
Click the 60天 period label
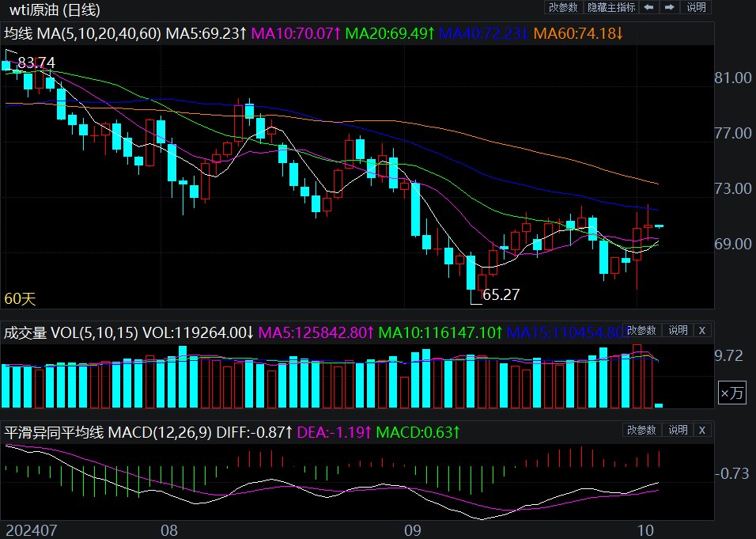click(20, 298)
